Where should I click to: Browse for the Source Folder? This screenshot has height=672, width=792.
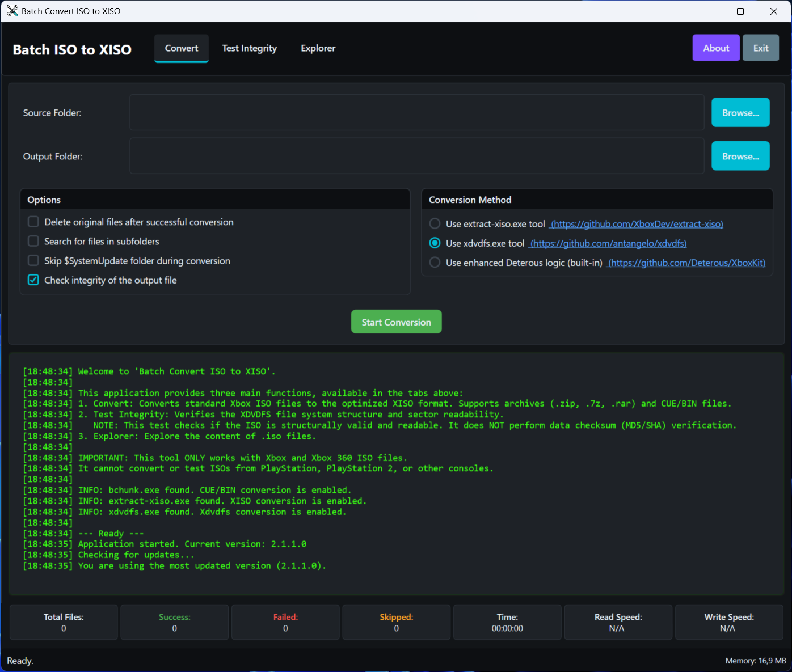coord(740,112)
